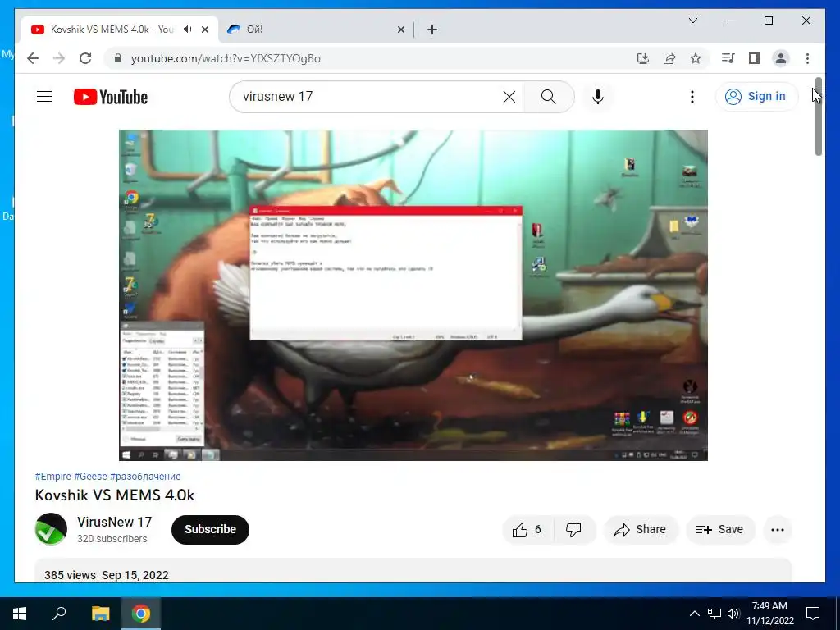The image size is (840, 630).
Task: Reload the YouTube page
Action: [x=85, y=58]
